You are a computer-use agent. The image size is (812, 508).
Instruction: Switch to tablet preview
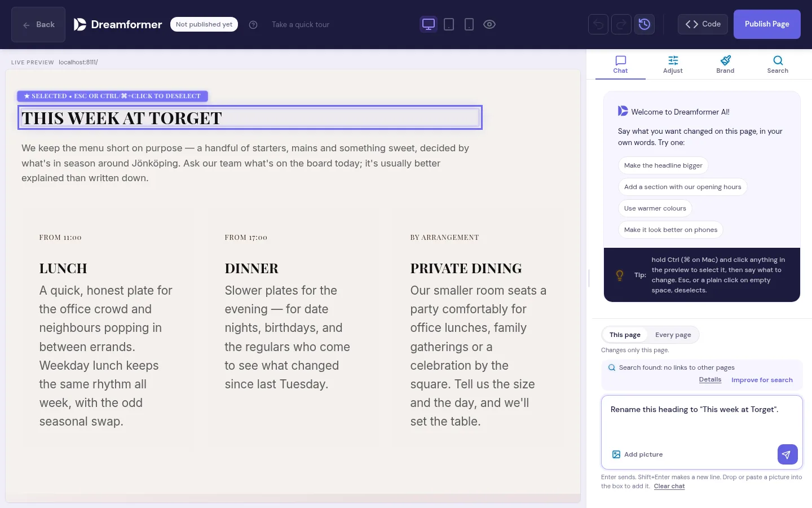pos(449,24)
